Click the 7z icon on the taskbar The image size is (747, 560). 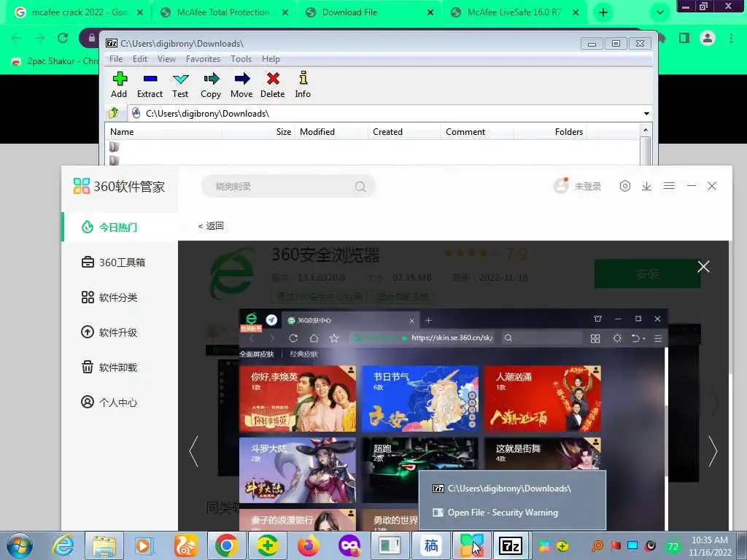click(510, 545)
